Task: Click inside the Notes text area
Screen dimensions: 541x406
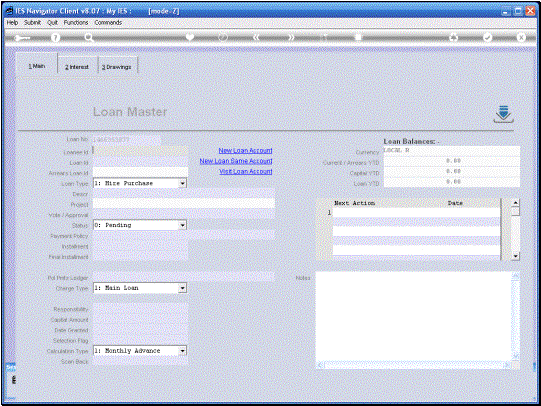Action: click(x=413, y=317)
